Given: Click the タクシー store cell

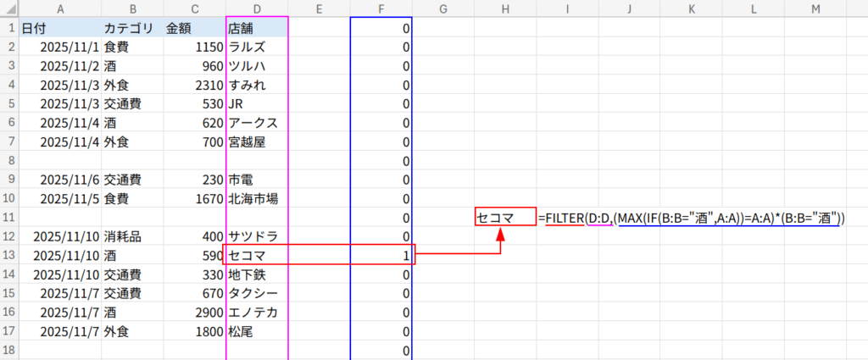Looking at the screenshot, I should click(x=256, y=293).
